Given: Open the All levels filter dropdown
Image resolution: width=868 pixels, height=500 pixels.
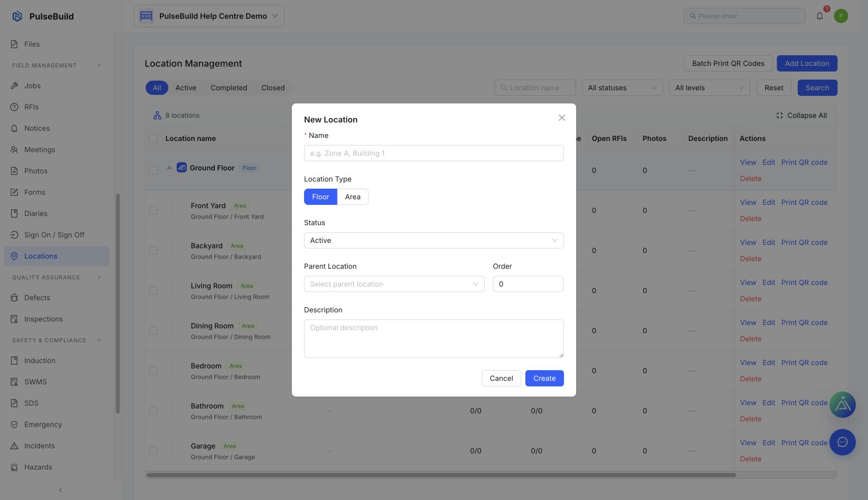Looking at the screenshot, I should pyautogui.click(x=710, y=88).
